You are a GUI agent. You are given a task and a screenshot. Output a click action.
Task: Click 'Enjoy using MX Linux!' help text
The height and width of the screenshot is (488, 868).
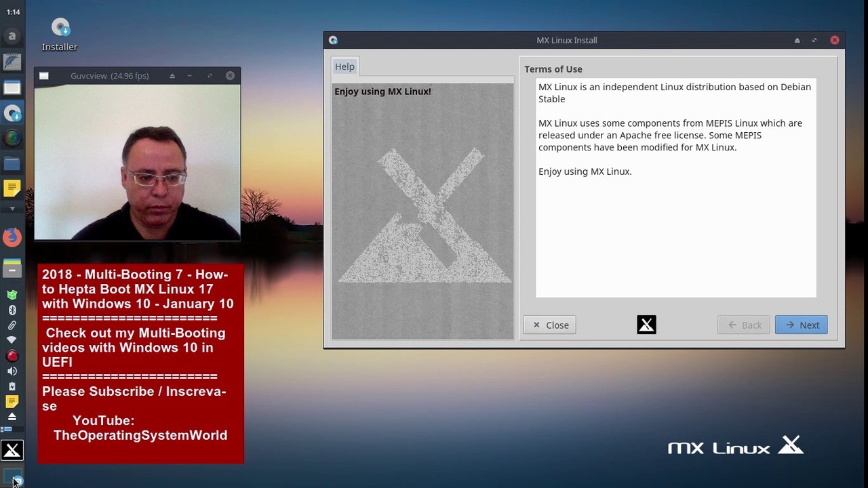point(382,91)
